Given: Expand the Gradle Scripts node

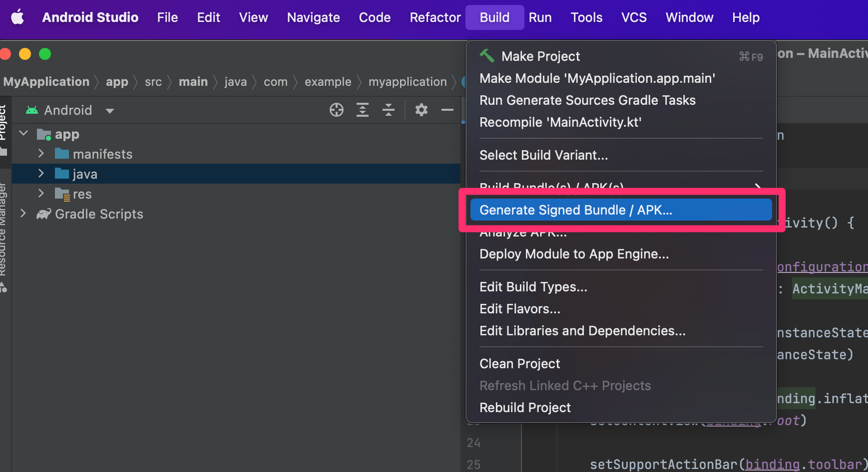Looking at the screenshot, I should click(x=23, y=214).
